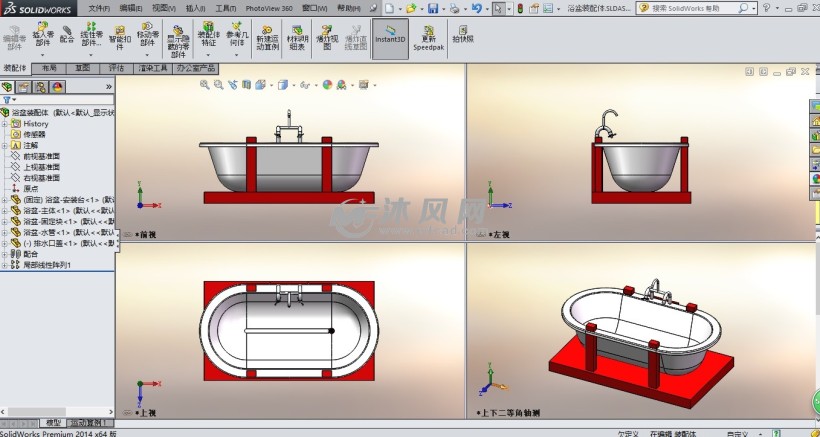Image resolution: width=820 pixels, height=437 pixels.
Task: Open the filter funnel dropdown in tree panel
Action: click(x=9, y=99)
